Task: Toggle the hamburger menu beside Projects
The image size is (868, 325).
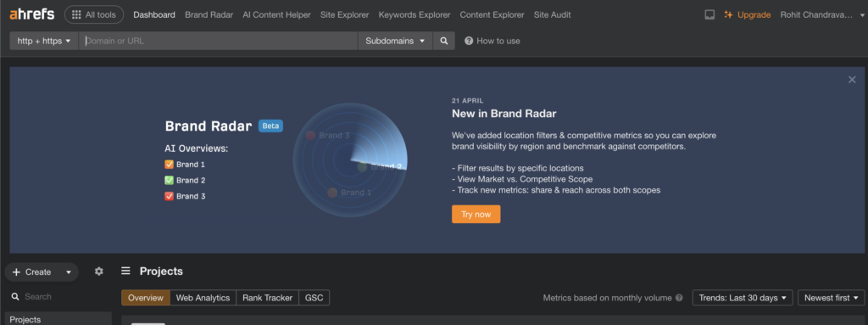Action: [125, 272]
